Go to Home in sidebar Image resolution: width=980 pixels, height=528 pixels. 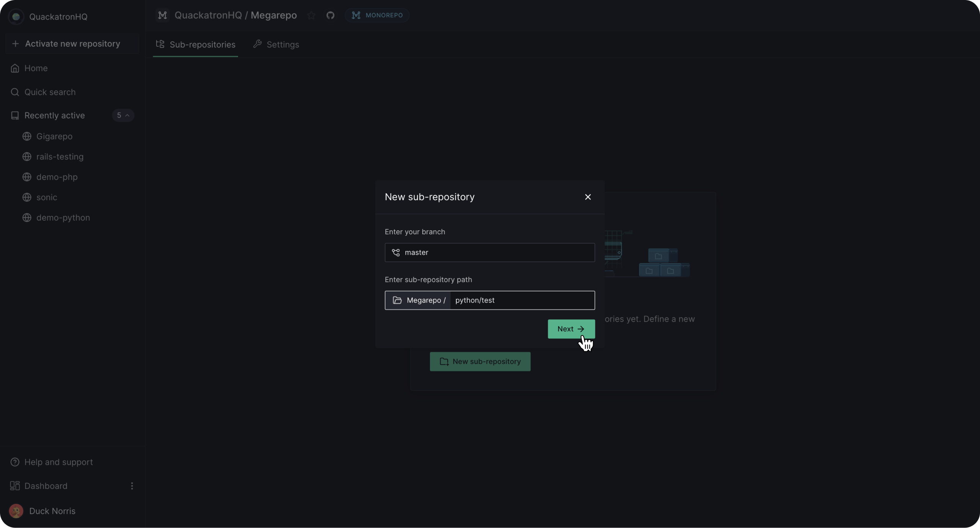(x=36, y=68)
